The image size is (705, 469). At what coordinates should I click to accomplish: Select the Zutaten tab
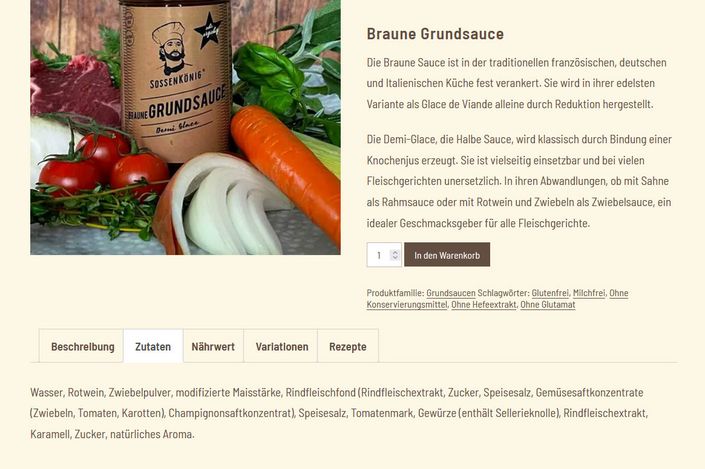(x=153, y=346)
